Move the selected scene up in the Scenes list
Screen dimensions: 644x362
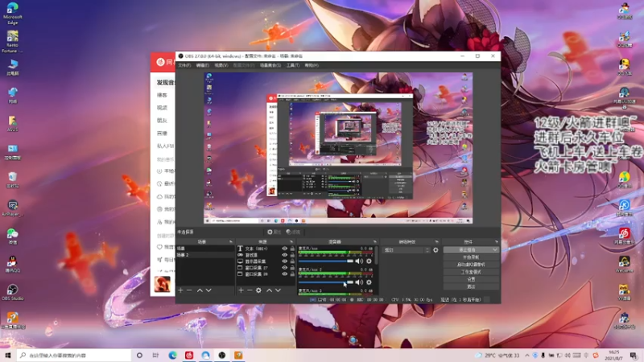click(200, 290)
